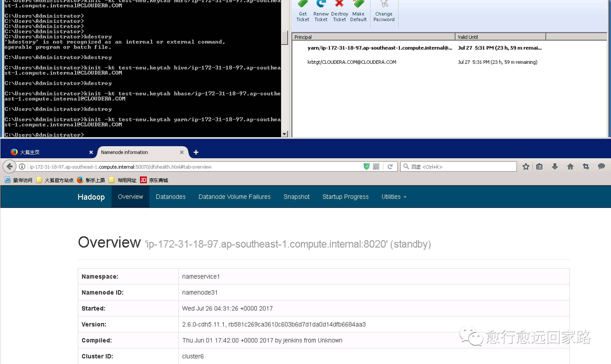Open 火狐官方站点 bookmark folder
Screen dimensions: 611x364
point(55,180)
